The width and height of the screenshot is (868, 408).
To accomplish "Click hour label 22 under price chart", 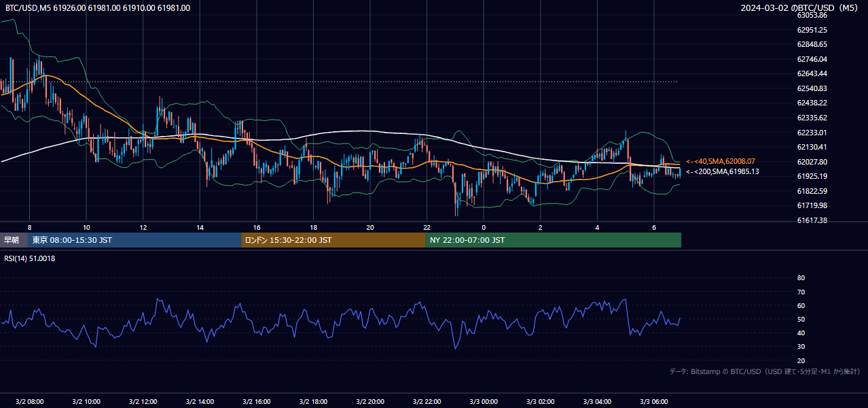I will click(427, 227).
